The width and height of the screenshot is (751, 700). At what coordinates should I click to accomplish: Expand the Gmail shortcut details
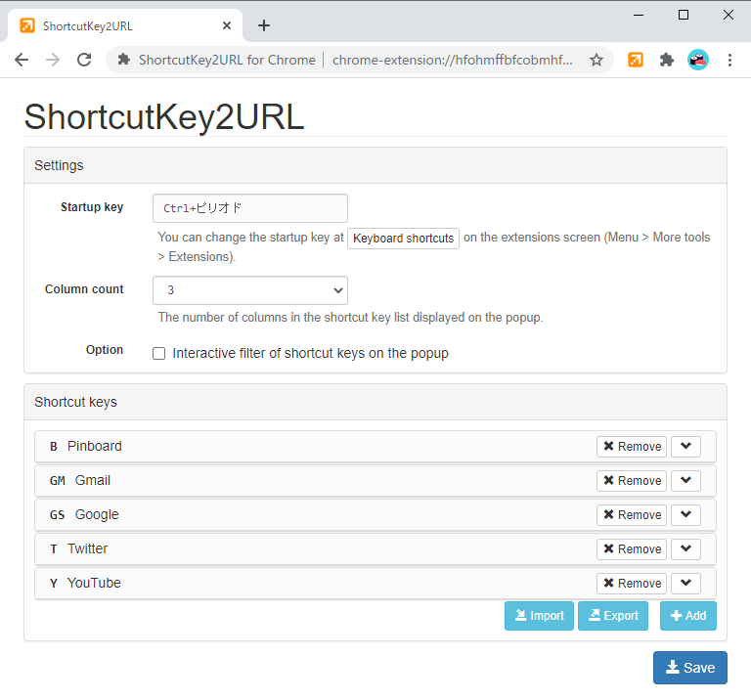[685, 481]
